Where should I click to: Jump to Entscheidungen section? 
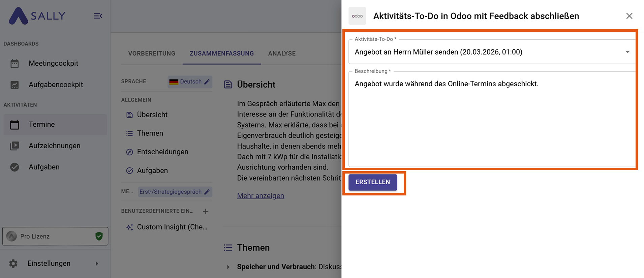(162, 152)
